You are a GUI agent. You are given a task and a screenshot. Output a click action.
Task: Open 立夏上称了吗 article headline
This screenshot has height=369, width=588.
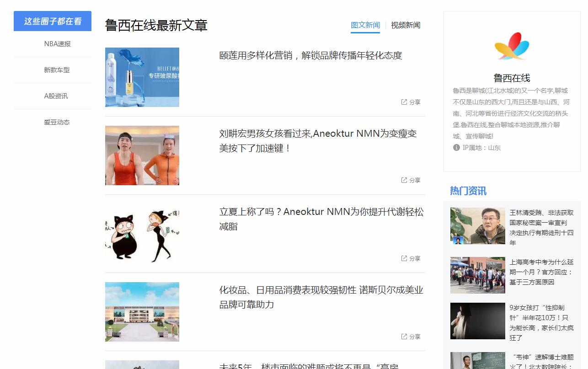click(321, 219)
